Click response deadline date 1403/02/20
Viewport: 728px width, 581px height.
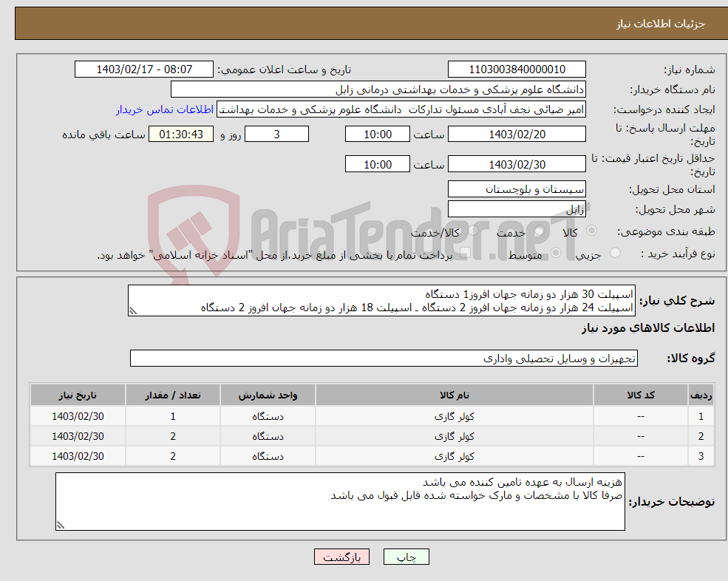point(517,135)
